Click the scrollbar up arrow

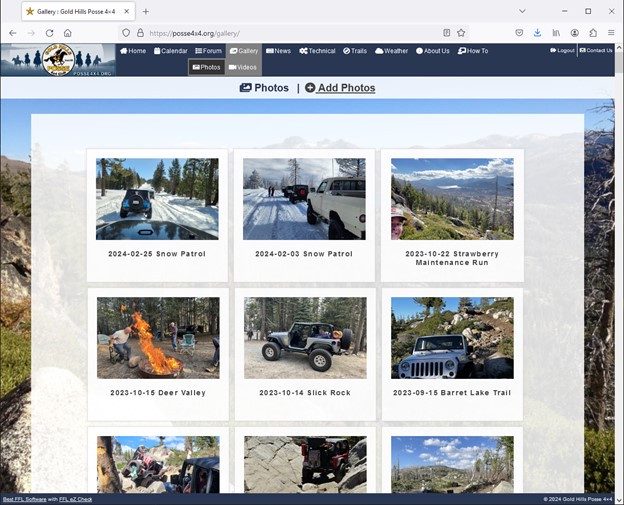[x=619, y=47]
